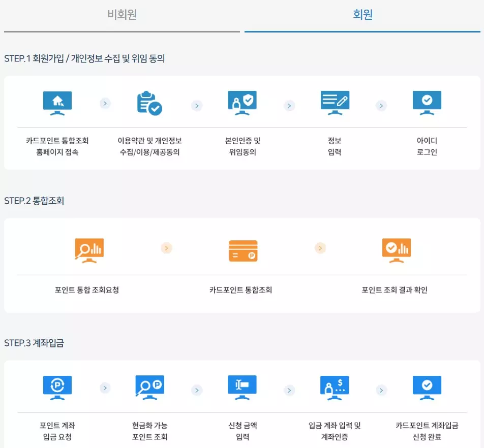Click the STEP.3 계좌입금 heading
The width and height of the screenshot is (484, 448).
tap(34, 343)
